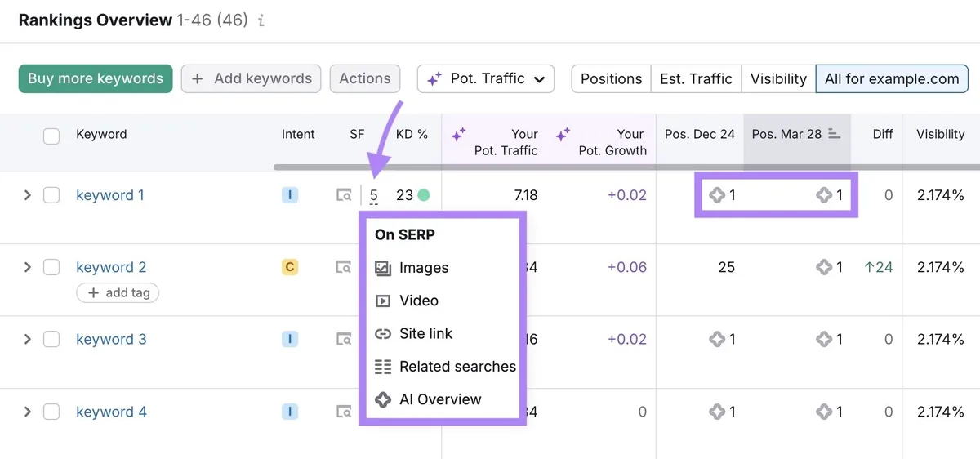Expand the keyword 3 row
Image resolution: width=980 pixels, height=459 pixels.
click(27, 339)
